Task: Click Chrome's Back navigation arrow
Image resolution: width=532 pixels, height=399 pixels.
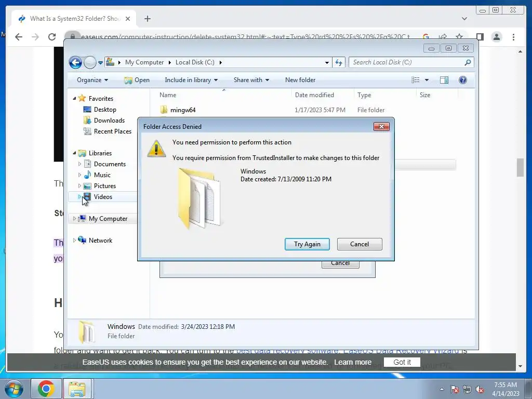Action: (19, 37)
